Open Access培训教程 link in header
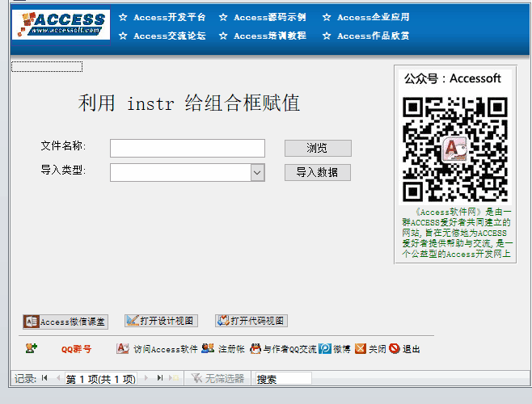This screenshot has width=532, height=404. pos(270,36)
